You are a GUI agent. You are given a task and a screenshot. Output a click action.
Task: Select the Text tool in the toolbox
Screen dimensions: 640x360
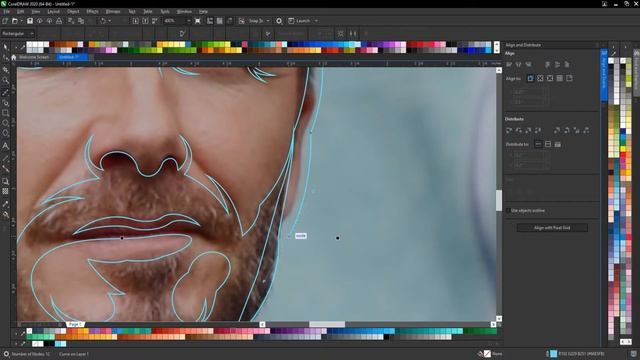click(x=5, y=146)
